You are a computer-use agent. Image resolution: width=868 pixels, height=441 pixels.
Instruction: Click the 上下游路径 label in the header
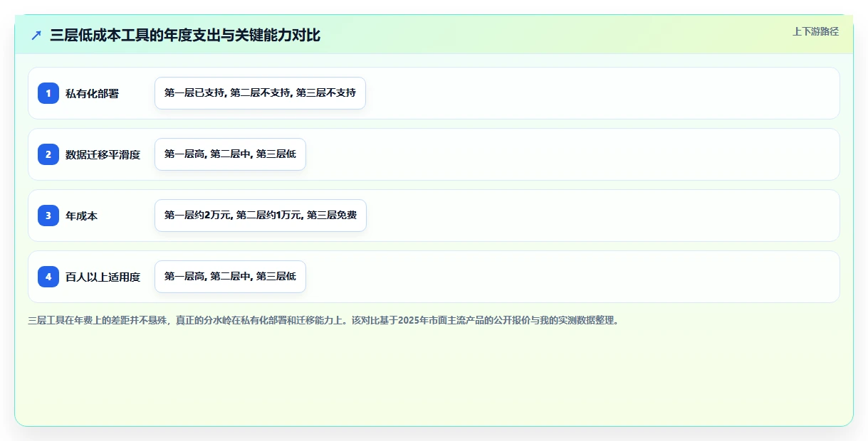[815, 31]
